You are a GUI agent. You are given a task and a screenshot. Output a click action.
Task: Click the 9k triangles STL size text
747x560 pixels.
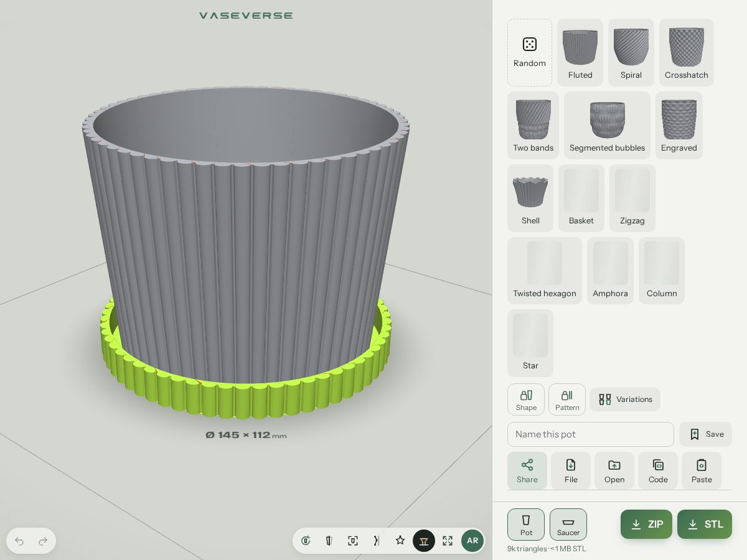tap(547, 549)
